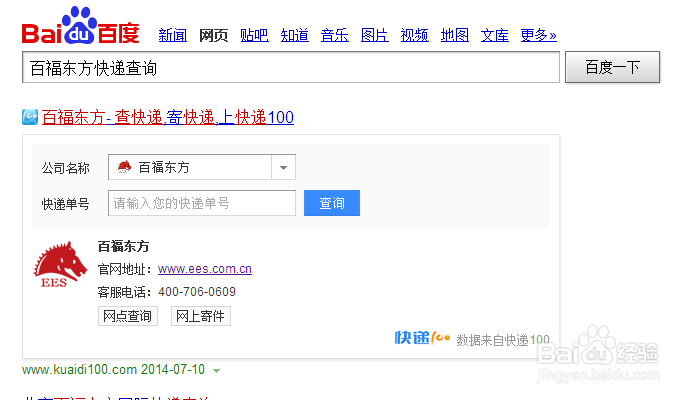Screen dimensions: 700x400
Task: Click the 网上寄件 button
Action: click(200, 316)
